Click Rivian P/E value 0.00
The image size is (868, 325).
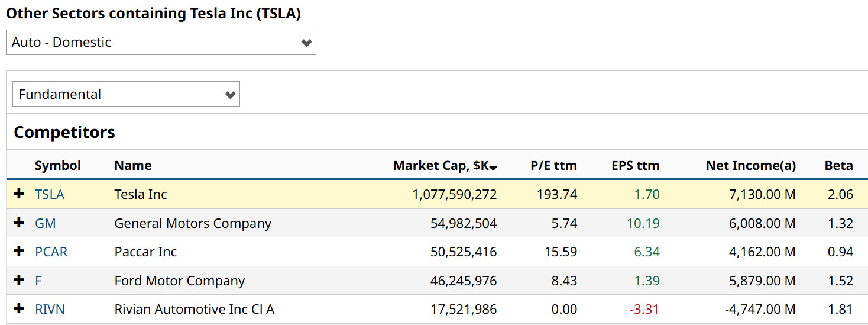[x=564, y=309]
